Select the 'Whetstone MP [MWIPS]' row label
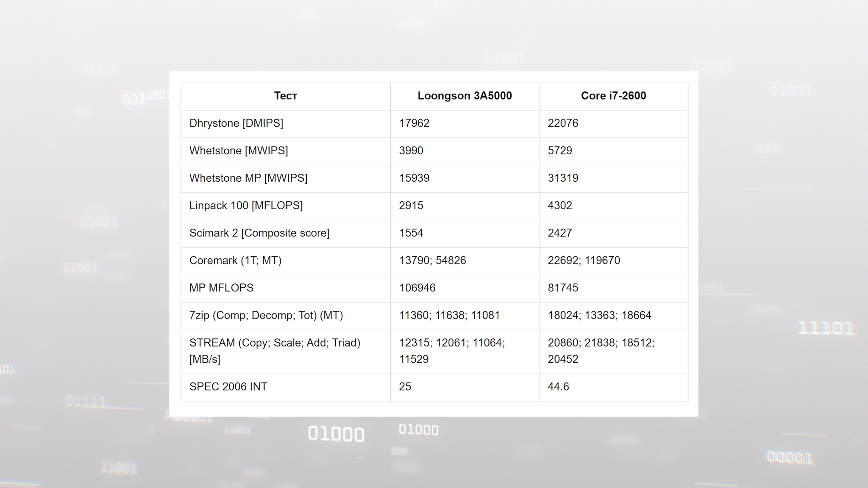The width and height of the screenshot is (868, 488). pos(248,178)
